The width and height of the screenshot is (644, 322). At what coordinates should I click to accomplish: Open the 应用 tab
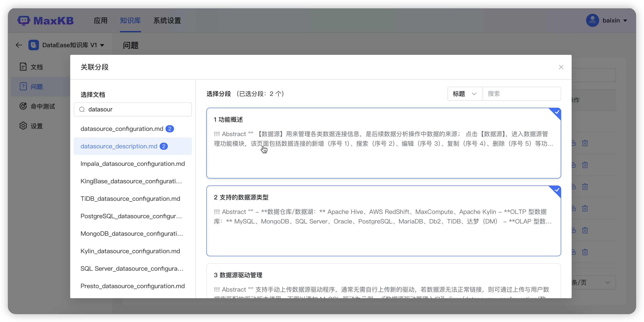point(101,21)
